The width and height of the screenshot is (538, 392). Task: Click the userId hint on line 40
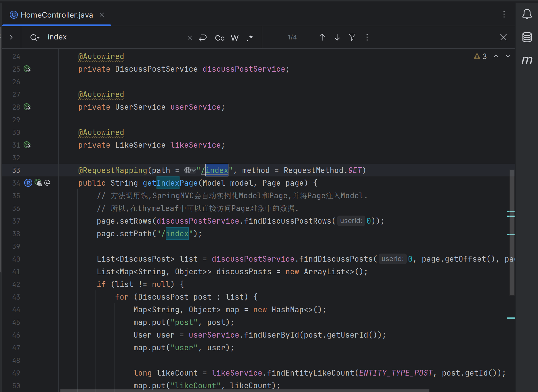click(x=392, y=259)
